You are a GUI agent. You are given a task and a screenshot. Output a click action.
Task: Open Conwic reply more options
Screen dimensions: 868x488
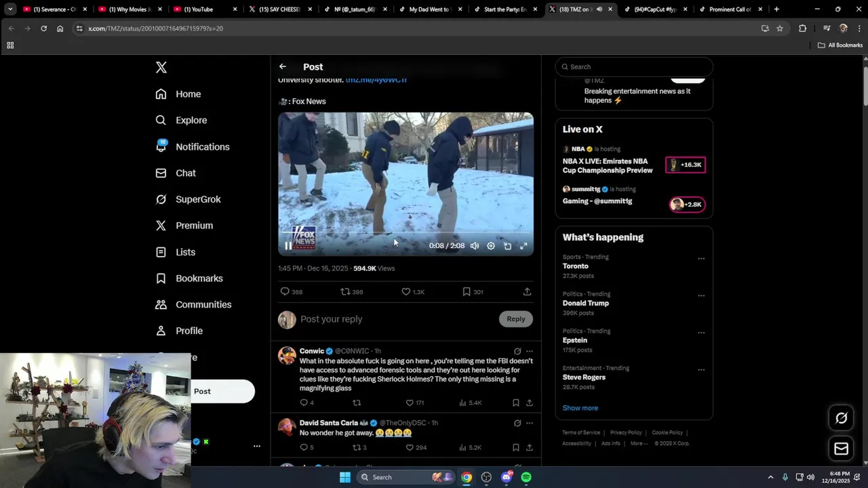(530, 351)
